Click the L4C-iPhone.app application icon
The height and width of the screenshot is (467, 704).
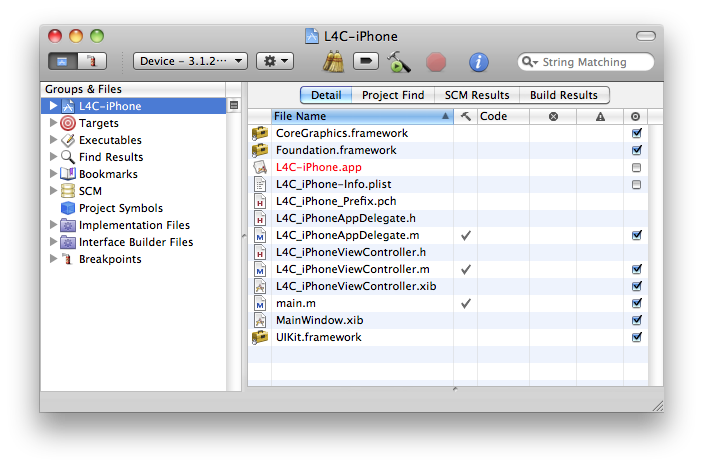click(x=260, y=167)
